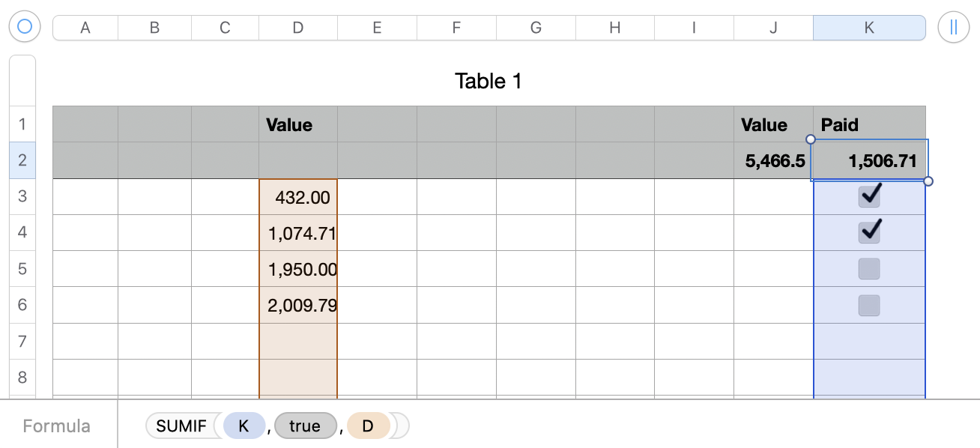Select column D header
Viewport: 980px width, 448px height.
(297, 28)
